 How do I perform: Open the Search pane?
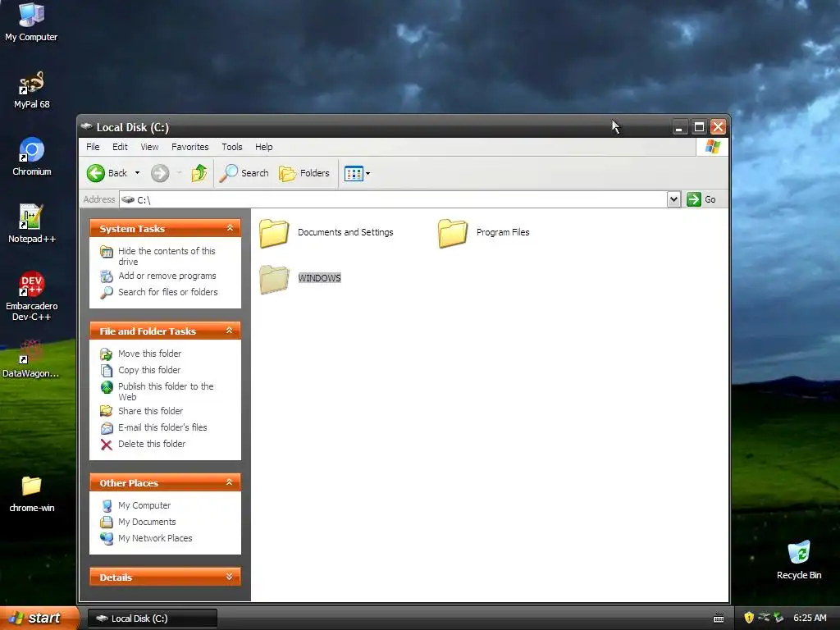click(244, 173)
